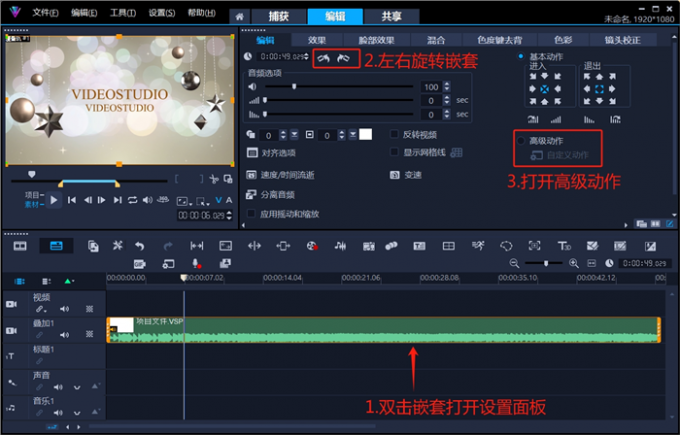
Task: Open the 帮助 menu
Action: click(x=202, y=13)
